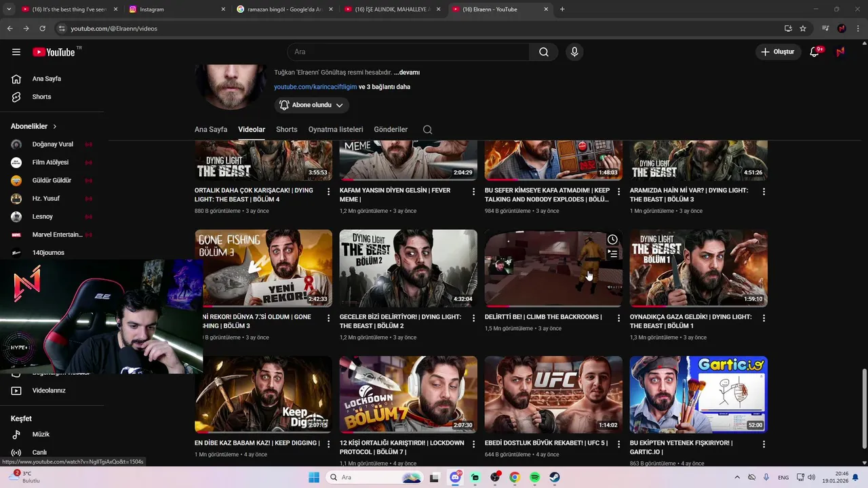Viewport: 868px width, 488px height.
Task: Reload the page in Chrome
Action: click(x=42, y=28)
